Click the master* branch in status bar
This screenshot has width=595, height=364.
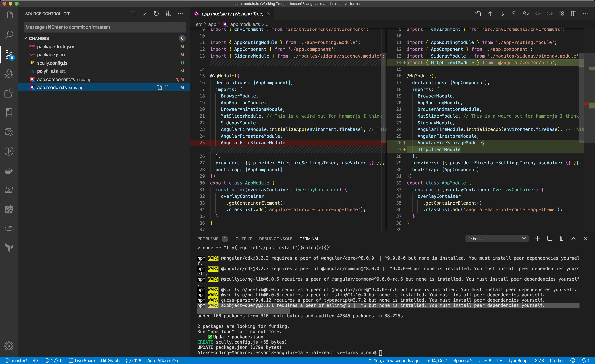[16, 360]
